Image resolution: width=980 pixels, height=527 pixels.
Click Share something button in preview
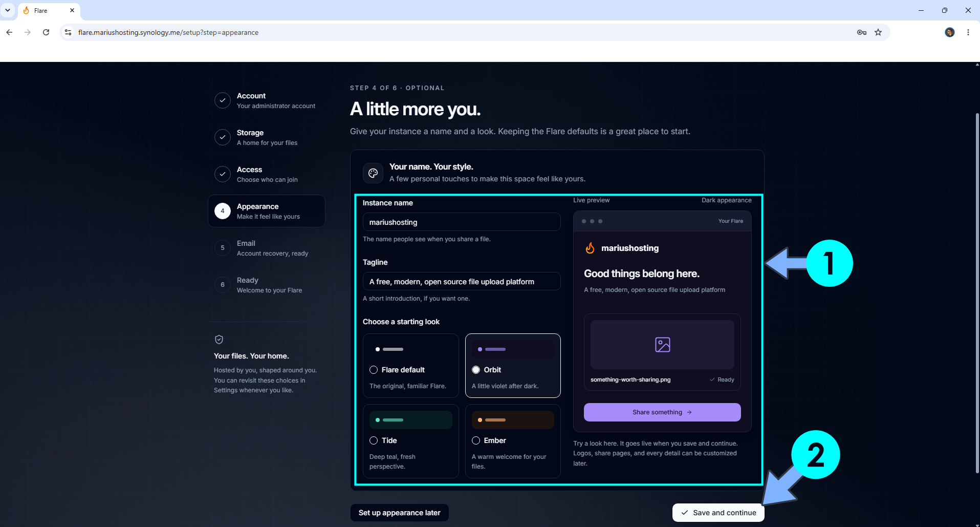[662, 412]
